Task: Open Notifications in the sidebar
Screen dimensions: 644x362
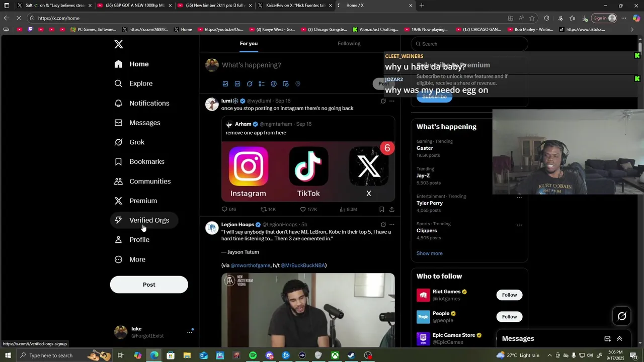Action: coord(142,103)
